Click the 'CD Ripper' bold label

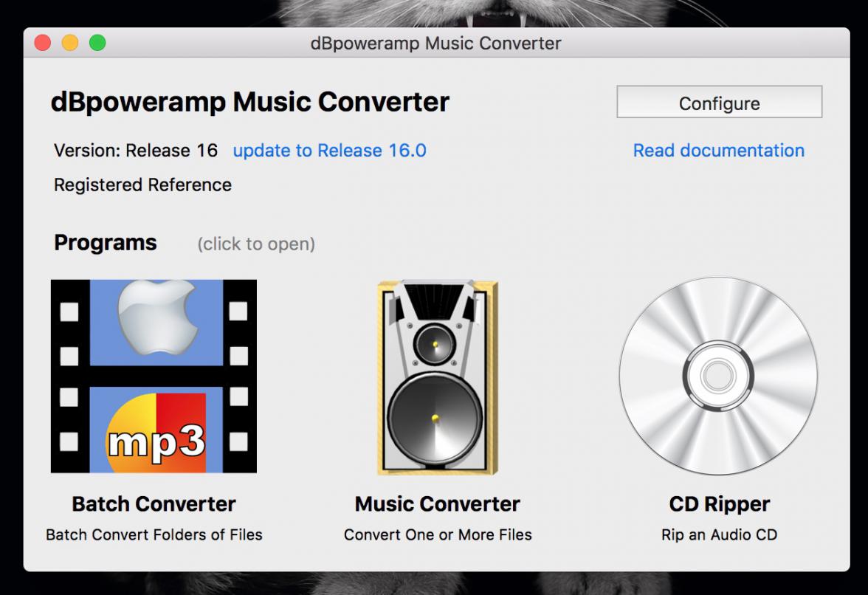(x=719, y=504)
